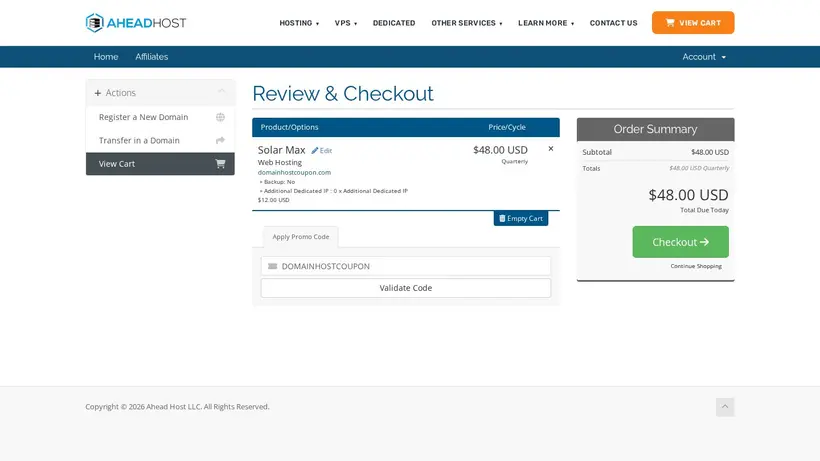Click the orange View Cart button
Image resolution: width=820 pixels, height=461 pixels.
pyautogui.click(x=693, y=22)
